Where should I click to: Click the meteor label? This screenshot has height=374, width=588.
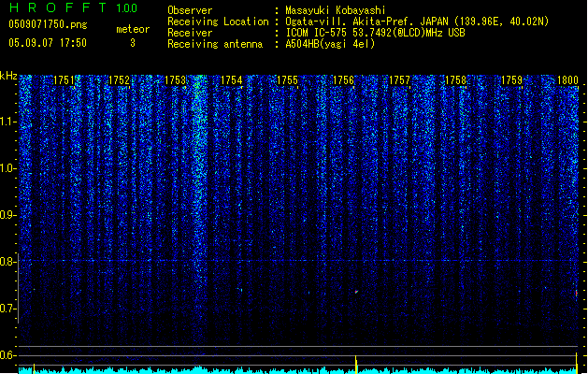[x=133, y=29]
